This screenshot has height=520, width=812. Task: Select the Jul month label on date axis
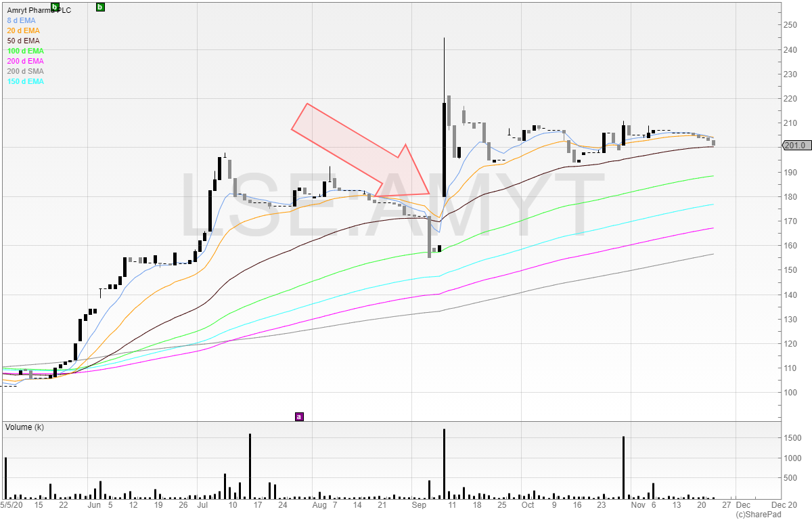pos(202,505)
